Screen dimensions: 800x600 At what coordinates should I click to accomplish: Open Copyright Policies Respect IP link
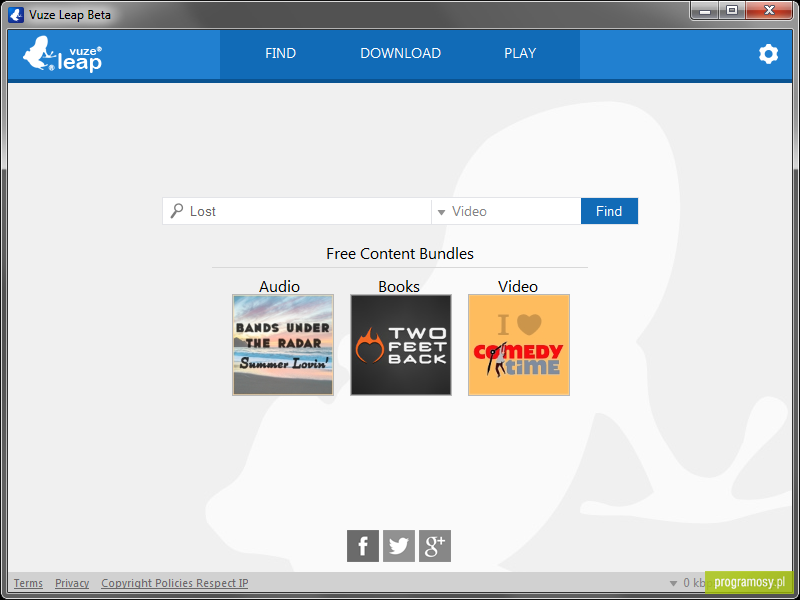coord(174,583)
